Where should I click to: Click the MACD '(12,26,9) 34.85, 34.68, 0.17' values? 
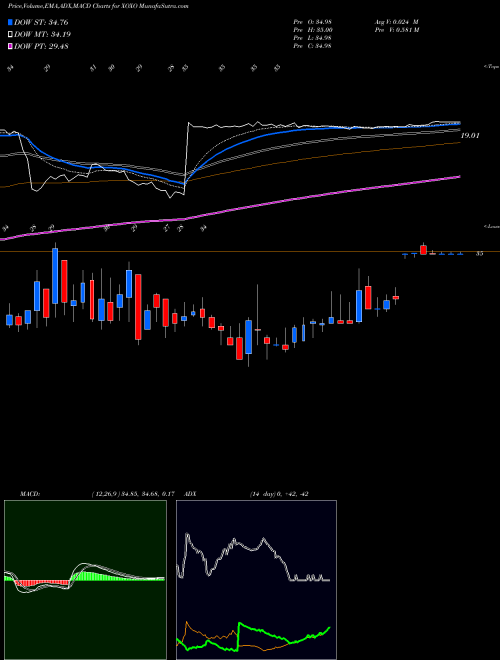(x=133, y=494)
